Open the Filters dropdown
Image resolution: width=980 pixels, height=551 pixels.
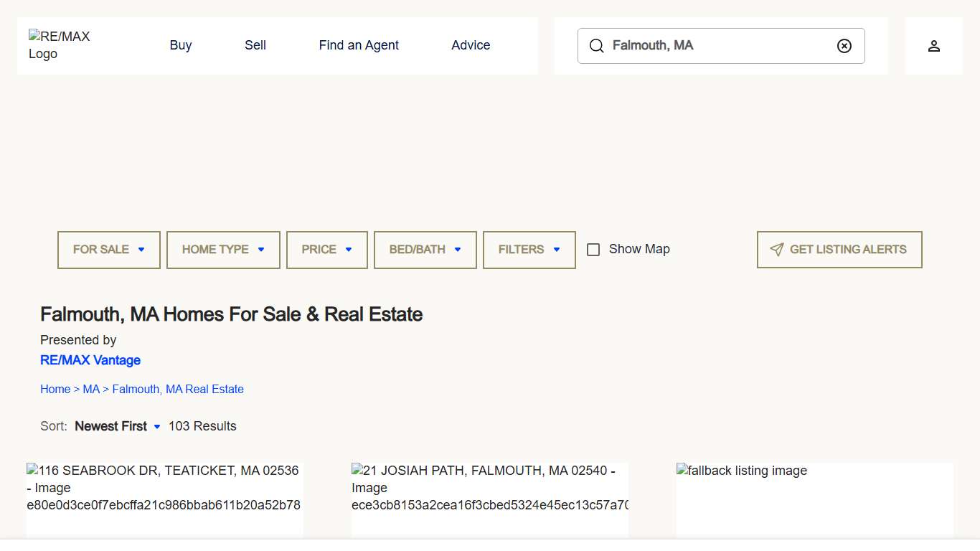click(x=529, y=250)
